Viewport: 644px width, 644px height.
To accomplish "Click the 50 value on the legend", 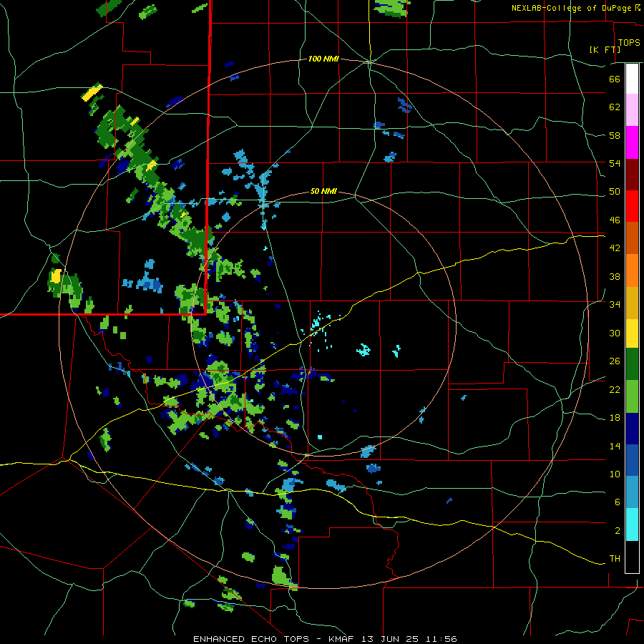I will [x=615, y=192].
